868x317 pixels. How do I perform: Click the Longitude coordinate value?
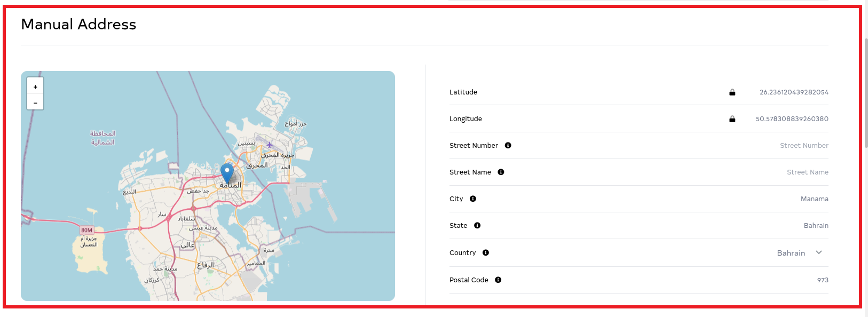coord(792,119)
